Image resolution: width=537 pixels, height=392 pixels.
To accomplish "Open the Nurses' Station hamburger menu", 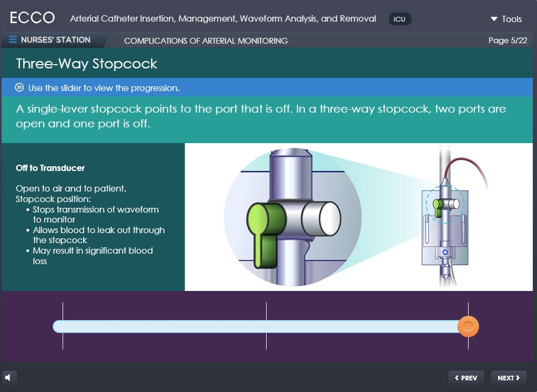I will (13, 40).
